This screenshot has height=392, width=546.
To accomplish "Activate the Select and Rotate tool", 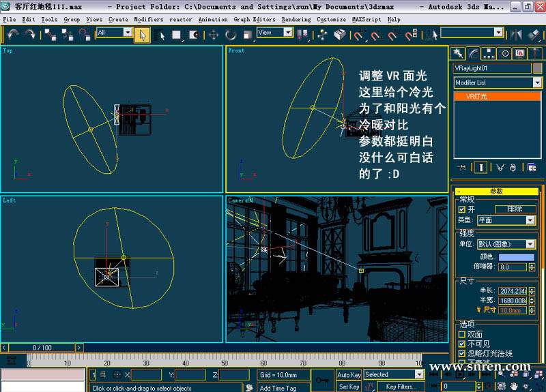I will click(x=230, y=35).
